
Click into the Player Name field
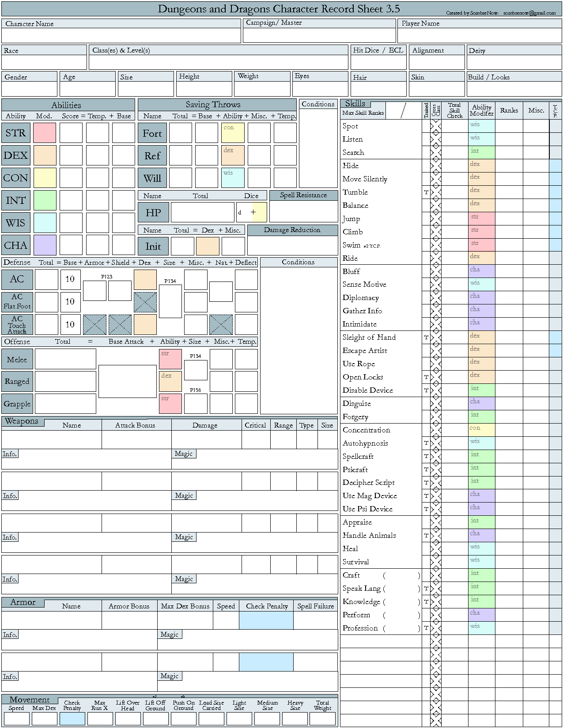click(480, 35)
